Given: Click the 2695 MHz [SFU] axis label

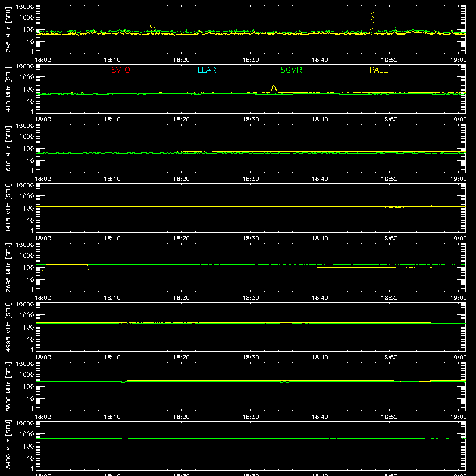Looking at the screenshot, I should pyautogui.click(x=8, y=267).
